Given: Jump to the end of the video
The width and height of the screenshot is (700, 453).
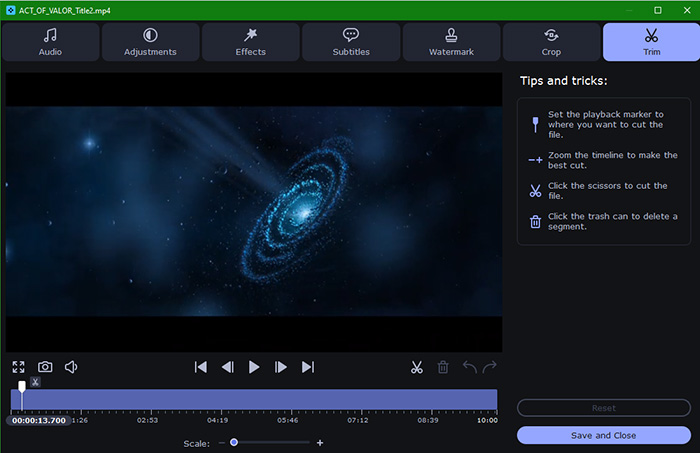Looking at the screenshot, I should [308, 367].
